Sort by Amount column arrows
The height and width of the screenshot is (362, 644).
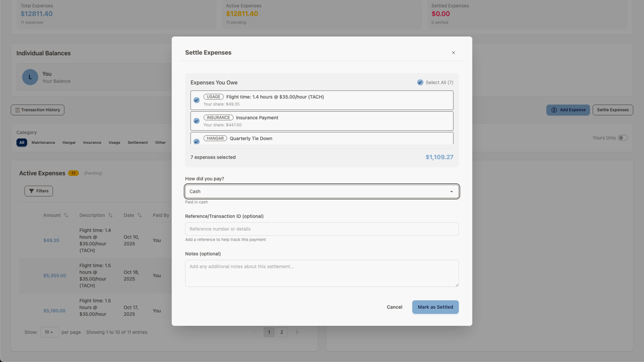(66, 215)
